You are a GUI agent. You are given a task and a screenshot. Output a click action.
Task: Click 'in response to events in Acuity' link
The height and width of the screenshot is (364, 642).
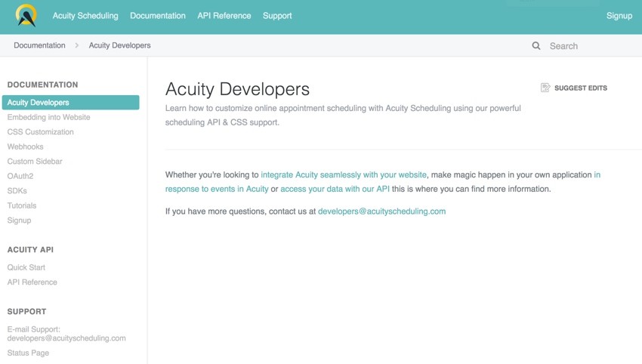pyautogui.click(x=217, y=189)
